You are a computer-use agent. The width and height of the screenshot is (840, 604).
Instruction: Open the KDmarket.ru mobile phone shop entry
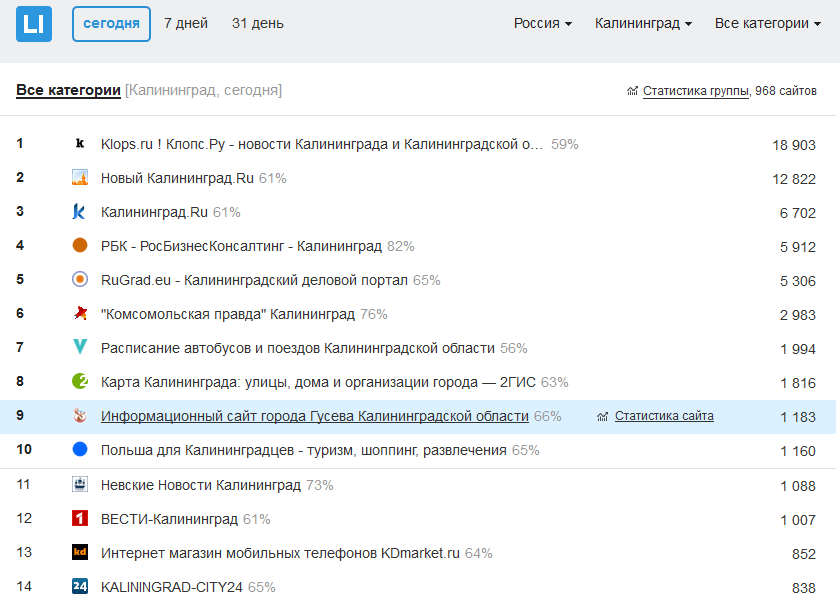click(280, 553)
